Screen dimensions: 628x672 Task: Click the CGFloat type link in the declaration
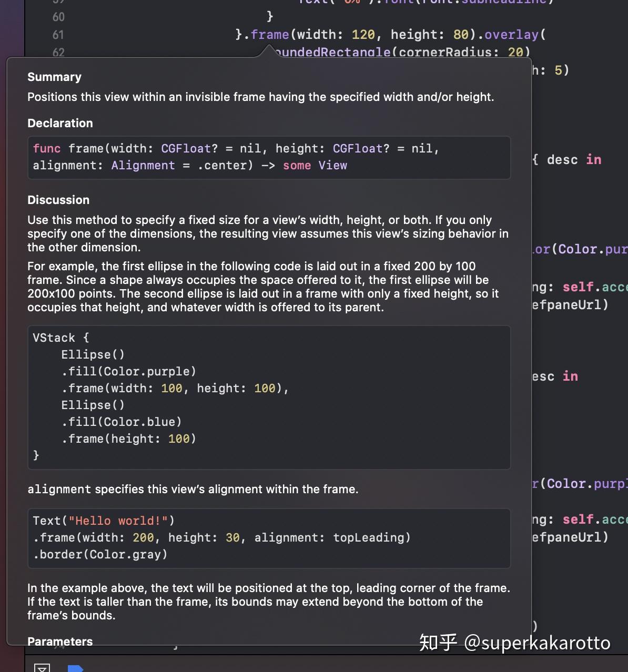[186, 148]
